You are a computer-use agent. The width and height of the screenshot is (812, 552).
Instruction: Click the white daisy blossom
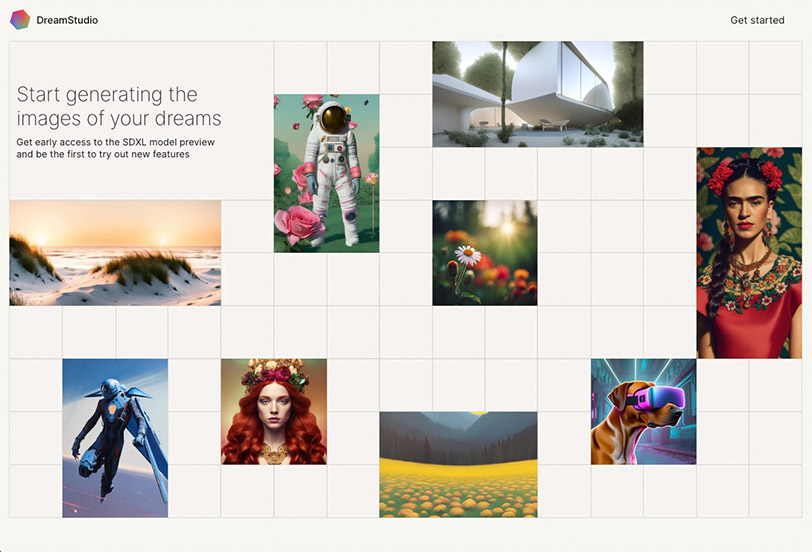[x=468, y=255]
